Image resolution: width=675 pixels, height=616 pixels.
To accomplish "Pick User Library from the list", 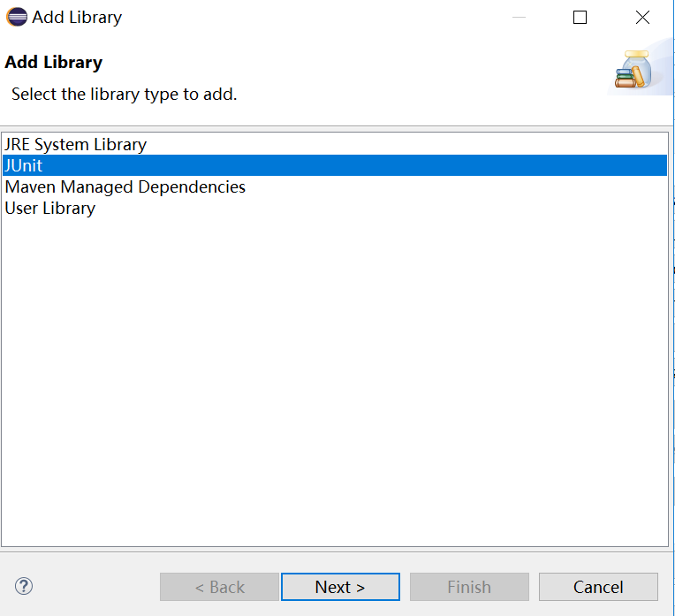I will [x=335, y=208].
